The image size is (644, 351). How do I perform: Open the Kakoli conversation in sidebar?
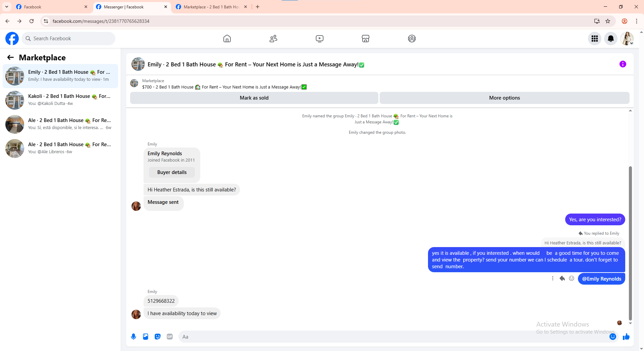click(60, 100)
